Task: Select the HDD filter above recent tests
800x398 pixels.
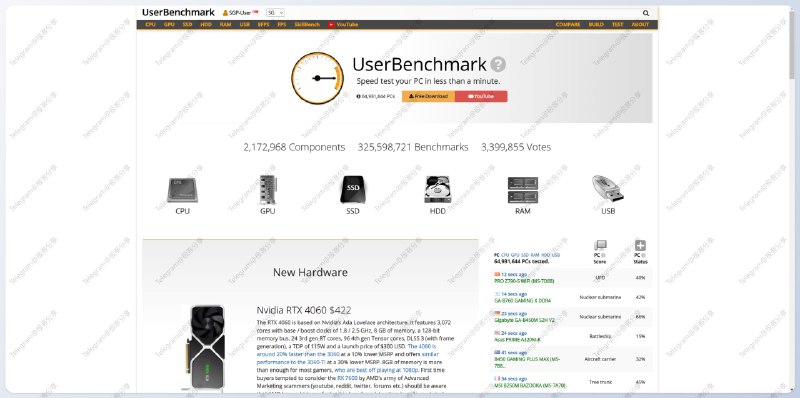Action: (x=545, y=255)
